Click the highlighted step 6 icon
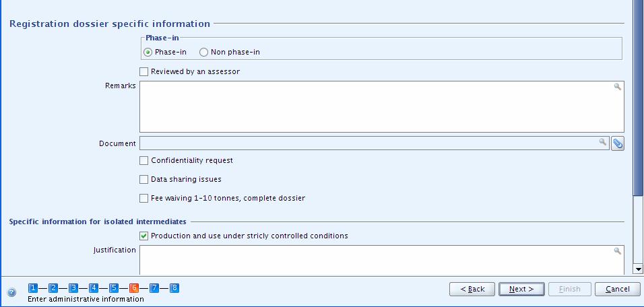 pyautogui.click(x=134, y=288)
